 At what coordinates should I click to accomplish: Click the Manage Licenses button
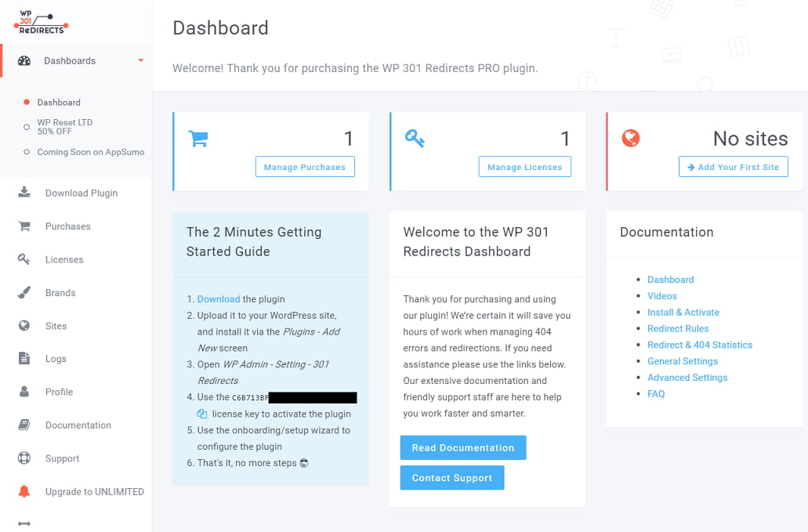524,167
